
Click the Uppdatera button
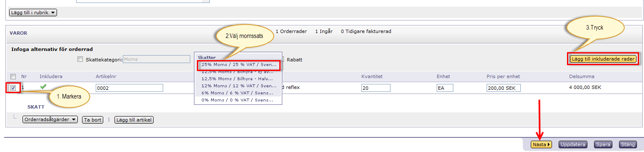573,144
